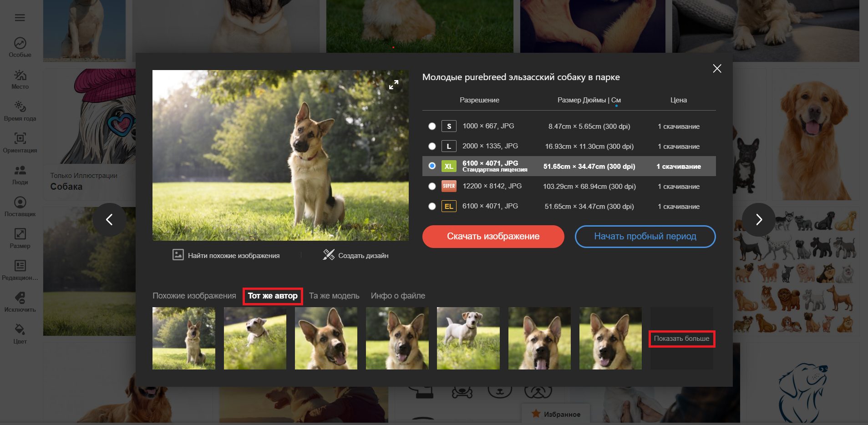Switch size units to См

616,100
